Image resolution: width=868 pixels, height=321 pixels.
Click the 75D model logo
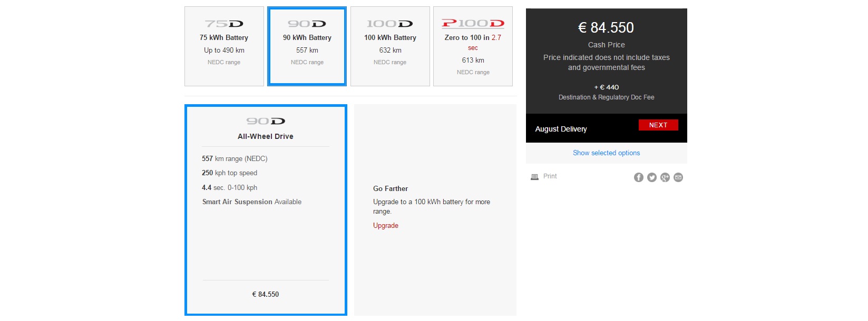tap(224, 24)
